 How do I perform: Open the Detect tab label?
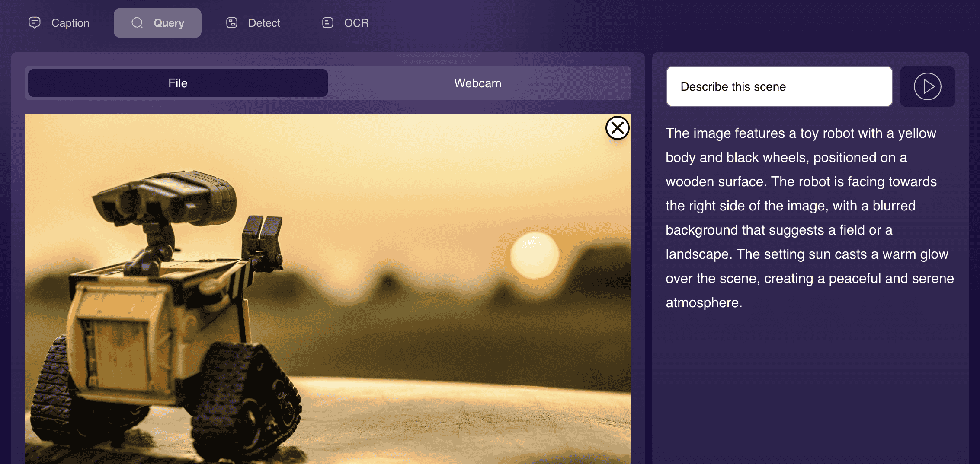(264, 23)
